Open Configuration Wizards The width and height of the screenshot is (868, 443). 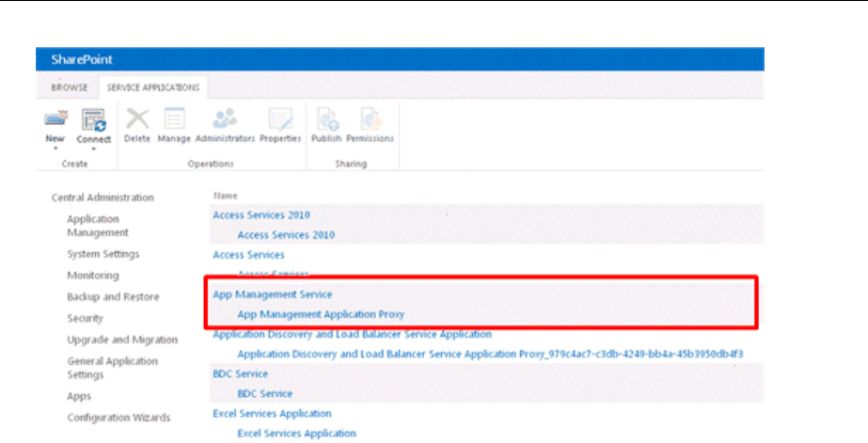119,418
